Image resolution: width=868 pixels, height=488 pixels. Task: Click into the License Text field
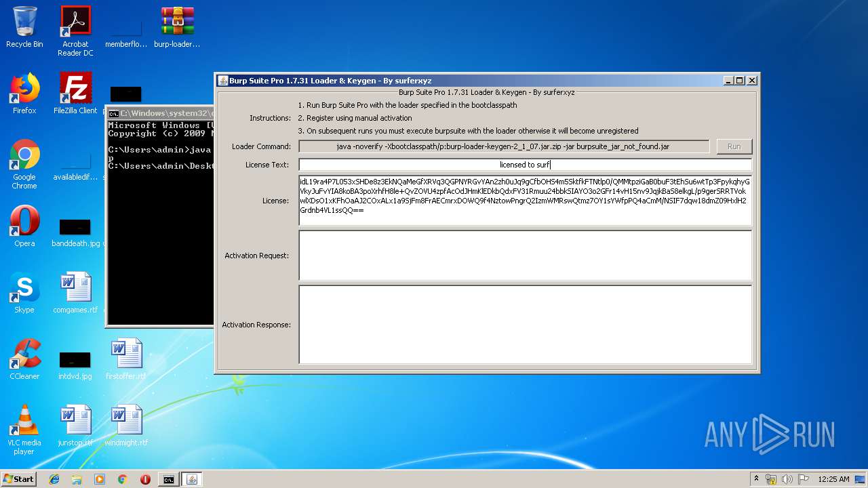coord(525,165)
